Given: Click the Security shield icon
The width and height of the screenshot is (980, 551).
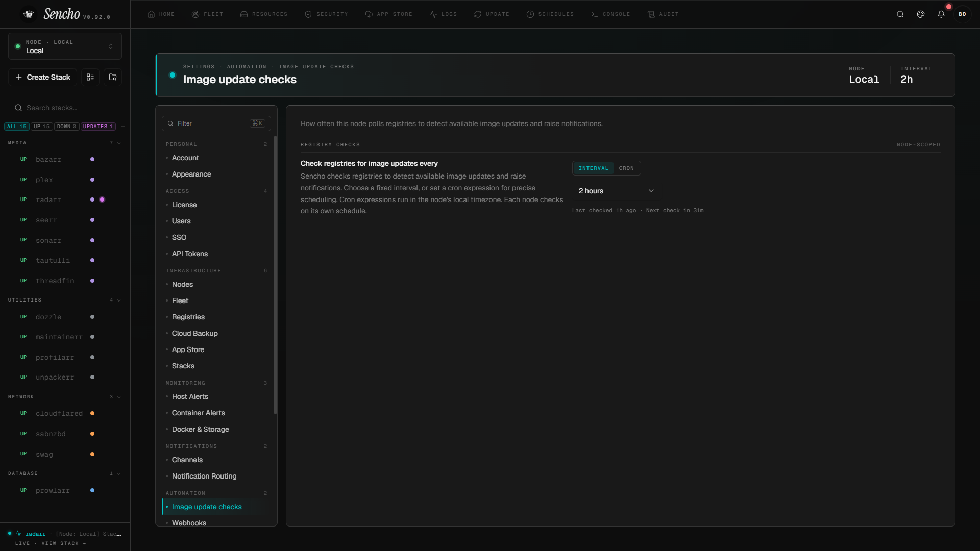Looking at the screenshot, I should point(308,14).
